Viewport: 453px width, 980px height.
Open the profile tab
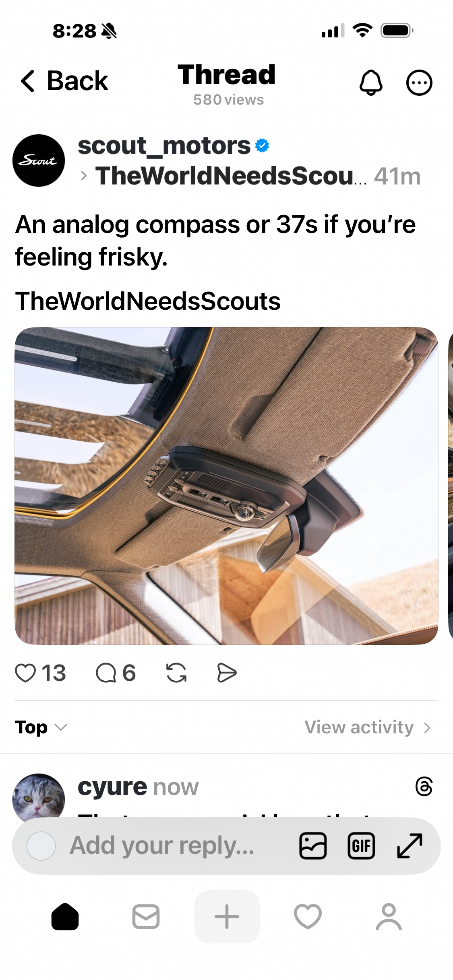[389, 917]
